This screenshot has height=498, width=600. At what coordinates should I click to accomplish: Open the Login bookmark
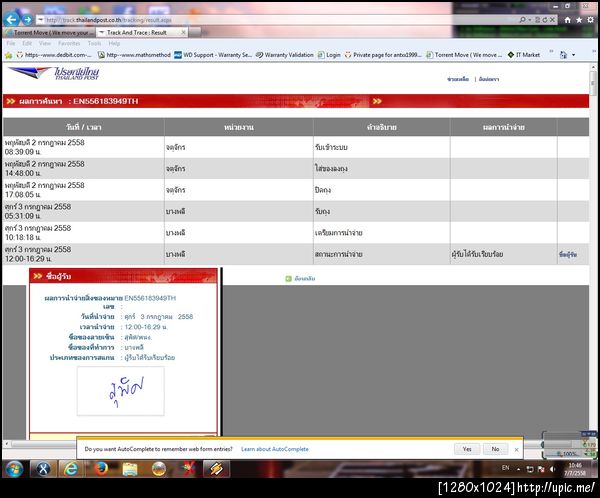(x=329, y=55)
